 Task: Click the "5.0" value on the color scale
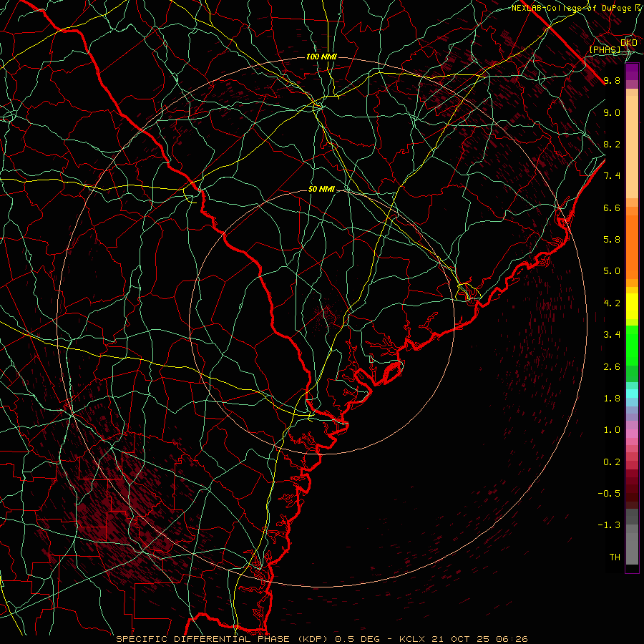click(612, 271)
